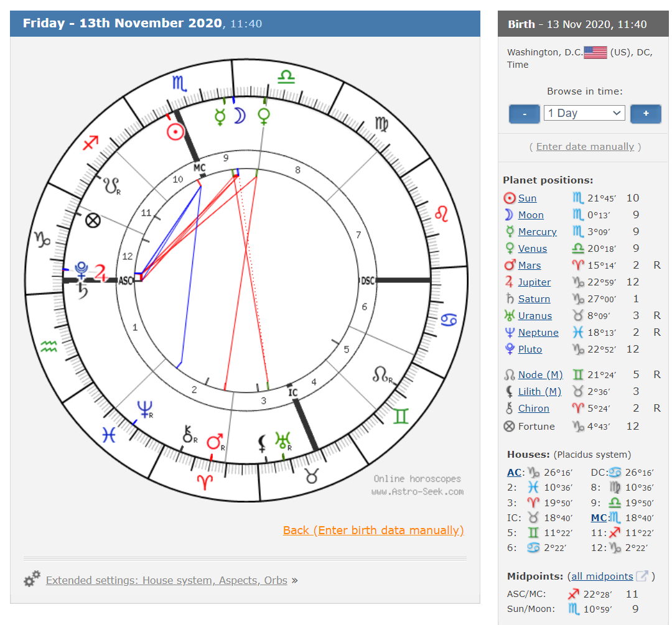The image size is (672, 625).
Task: Open the 1 Day time step dropdown
Action: coord(584,113)
